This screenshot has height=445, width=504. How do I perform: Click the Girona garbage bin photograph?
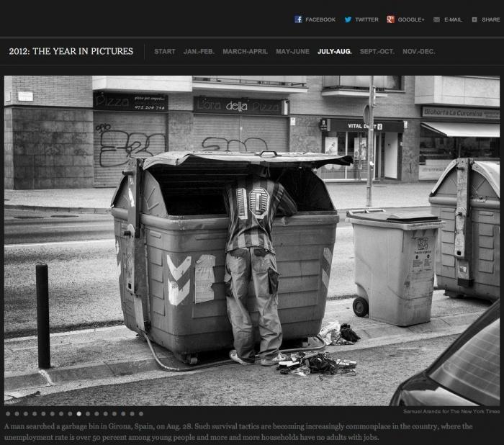(252, 241)
